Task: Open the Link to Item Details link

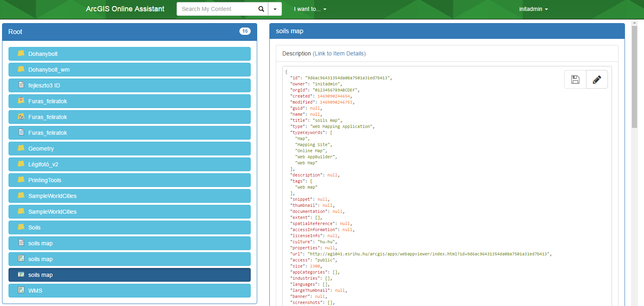Action: pos(339,53)
